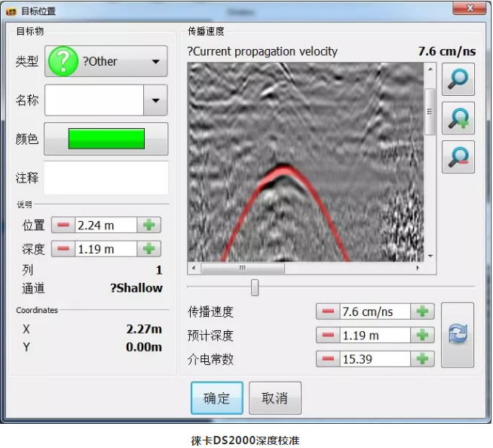This screenshot has width=493, height=448.
Task: Click the magnifier zoom-fit icon
Action: tap(458, 79)
